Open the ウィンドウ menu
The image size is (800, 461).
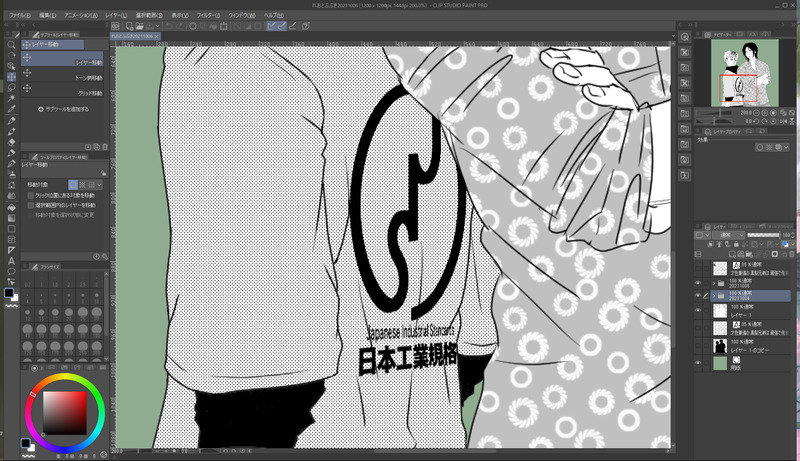[x=242, y=15]
